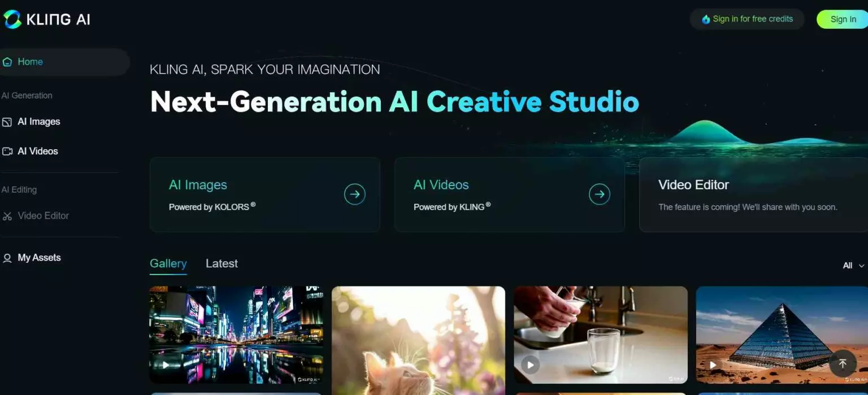Viewport: 868px width, 395px height.
Task: Switch to the Latest tab
Action: [x=222, y=264]
